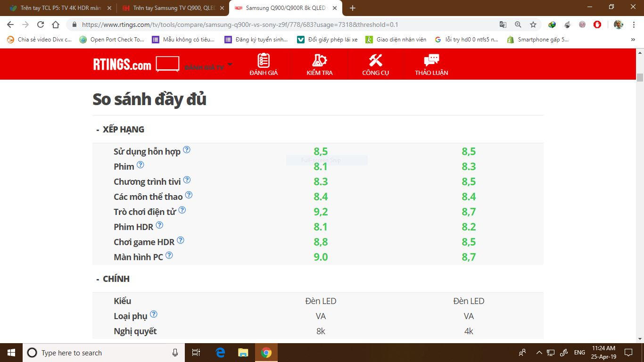Click the 8k value in Nghị quyết row

tap(321, 331)
